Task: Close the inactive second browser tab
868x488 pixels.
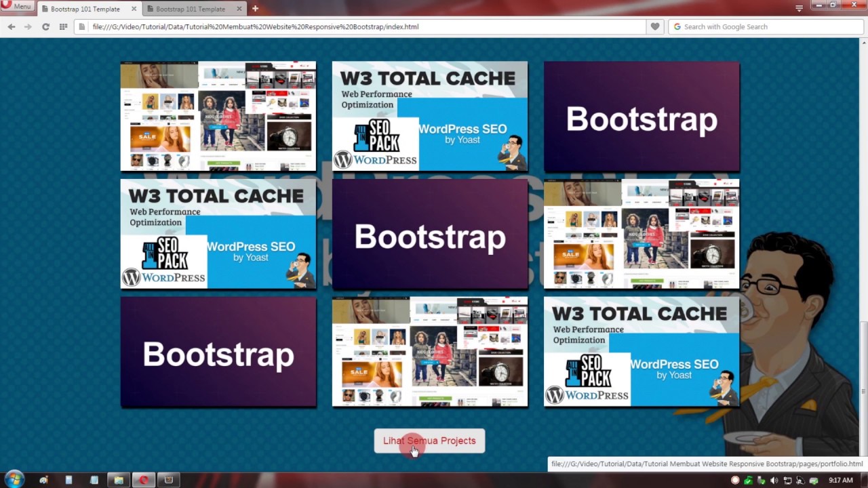Action: click(239, 9)
